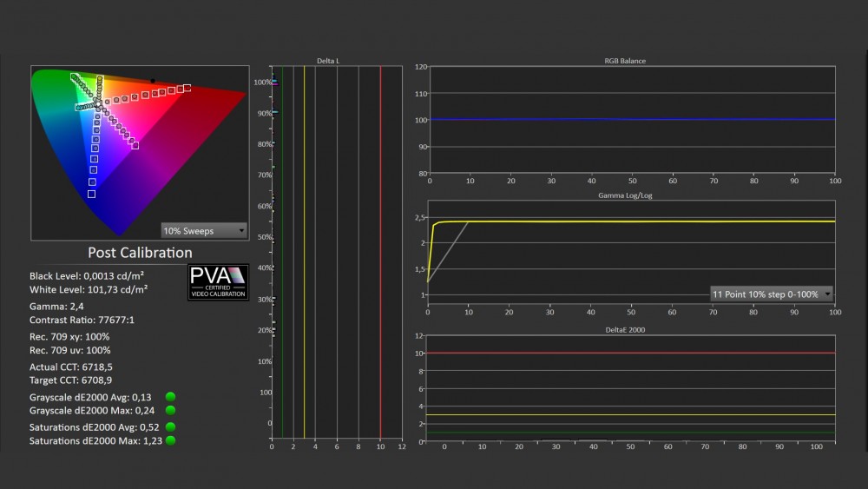868x489 pixels.
Task: Expand the 11 Point 10% step dropdown
Action: [771, 294]
